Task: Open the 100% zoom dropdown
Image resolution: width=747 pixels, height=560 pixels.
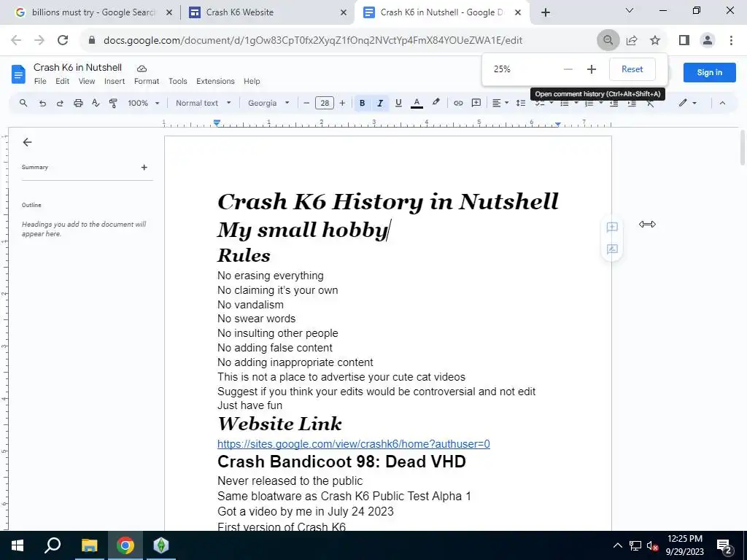Action: coord(144,103)
